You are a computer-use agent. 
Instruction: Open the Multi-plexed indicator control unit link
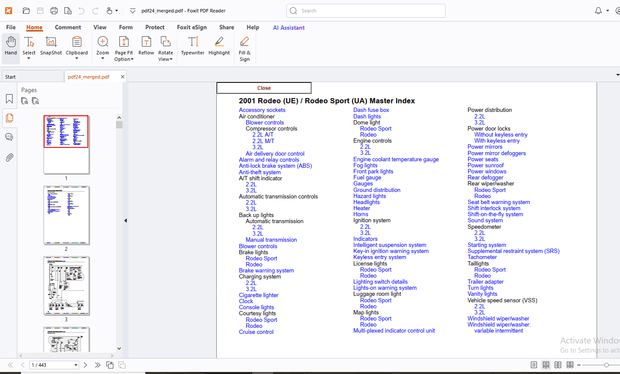pos(394,331)
